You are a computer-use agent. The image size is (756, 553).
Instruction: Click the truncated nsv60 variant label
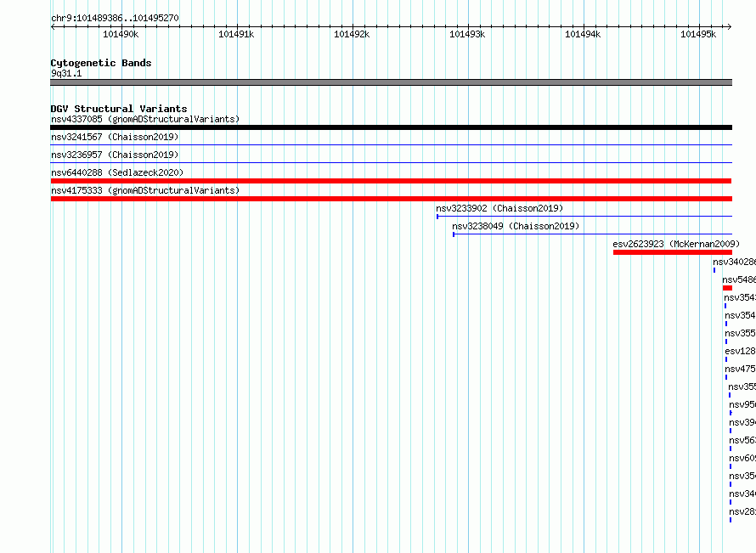point(742,458)
